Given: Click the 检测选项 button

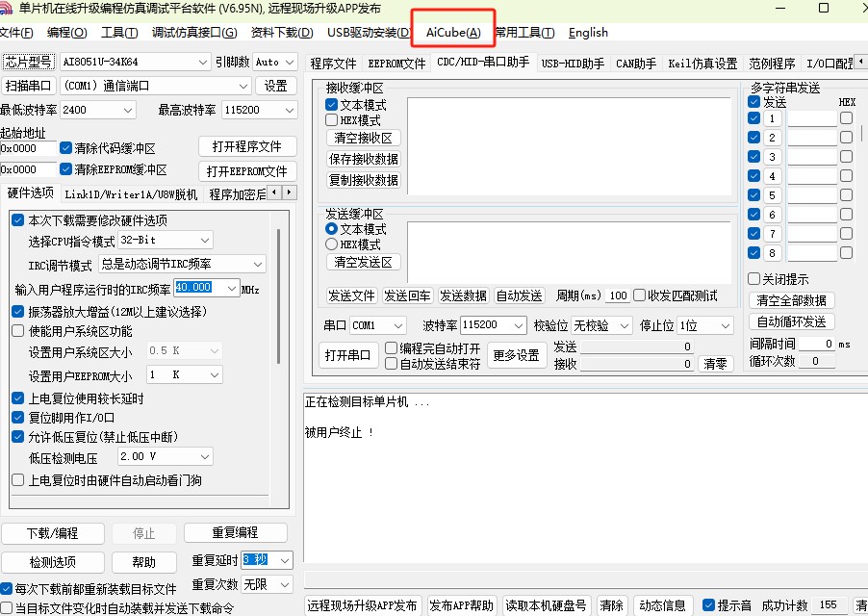Looking at the screenshot, I should (x=53, y=562).
